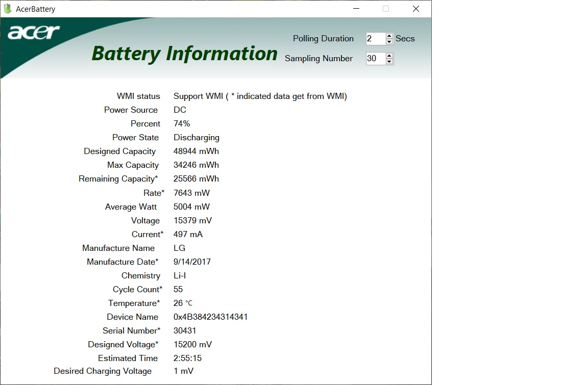
Task: Click Average Watt value 5004 mW
Action: coord(191,207)
